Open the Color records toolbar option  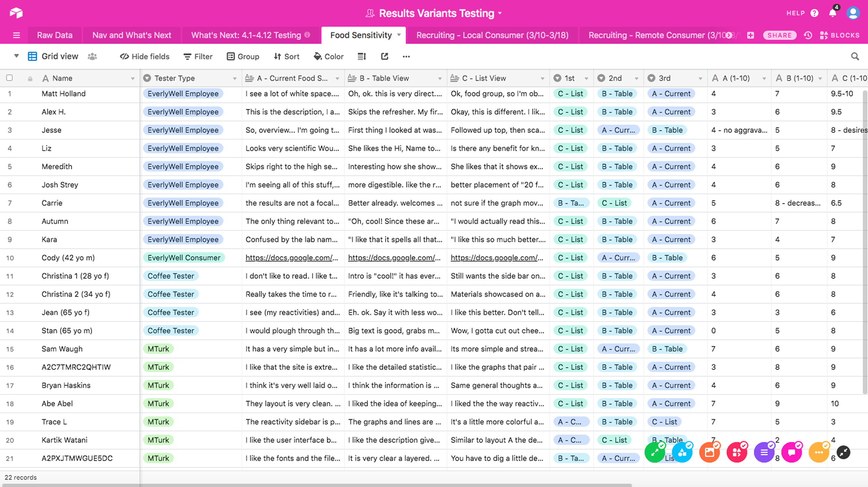click(x=328, y=56)
